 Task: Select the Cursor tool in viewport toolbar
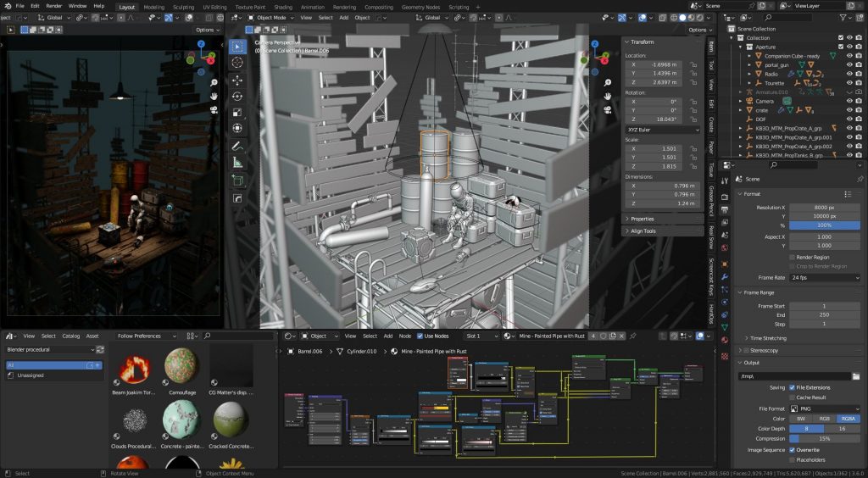237,63
